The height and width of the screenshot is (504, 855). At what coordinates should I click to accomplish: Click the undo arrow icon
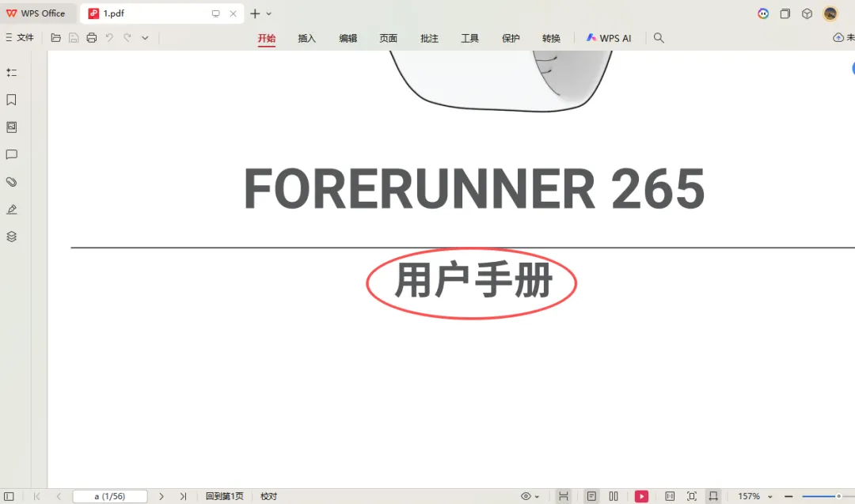tap(109, 38)
